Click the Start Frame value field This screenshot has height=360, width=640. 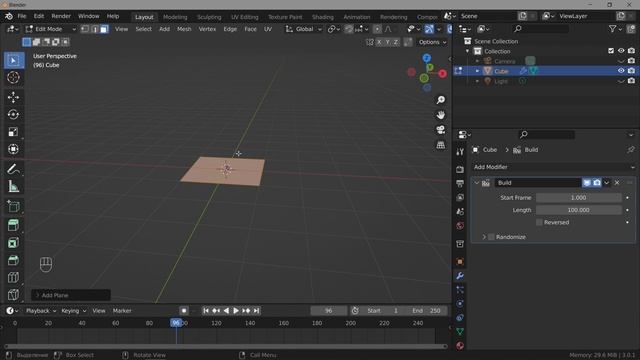coord(579,198)
